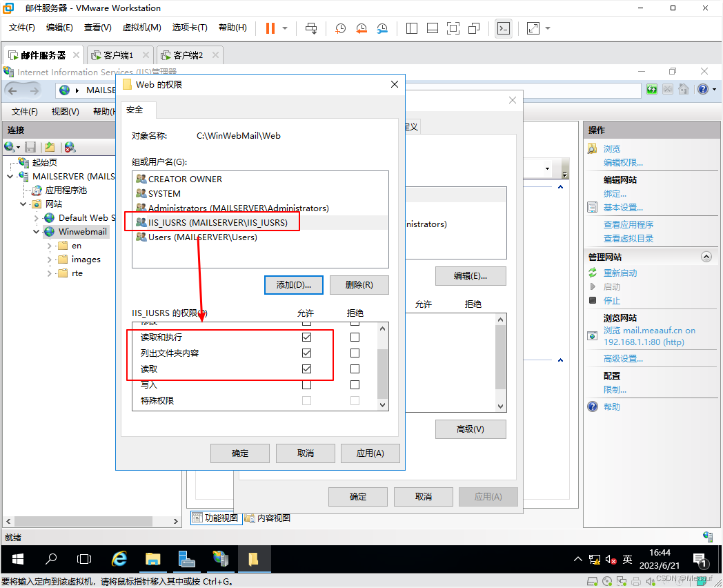Click Connections pane horizontal scrollbar
Image resolution: width=723 pixels, height=588 pixels.
pyautogui.click(x=83, y=521)
